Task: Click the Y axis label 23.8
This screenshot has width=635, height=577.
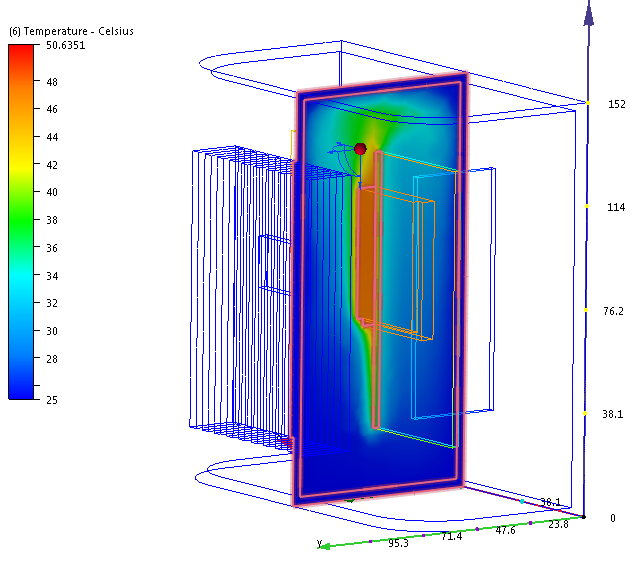Action: (558, 524)
